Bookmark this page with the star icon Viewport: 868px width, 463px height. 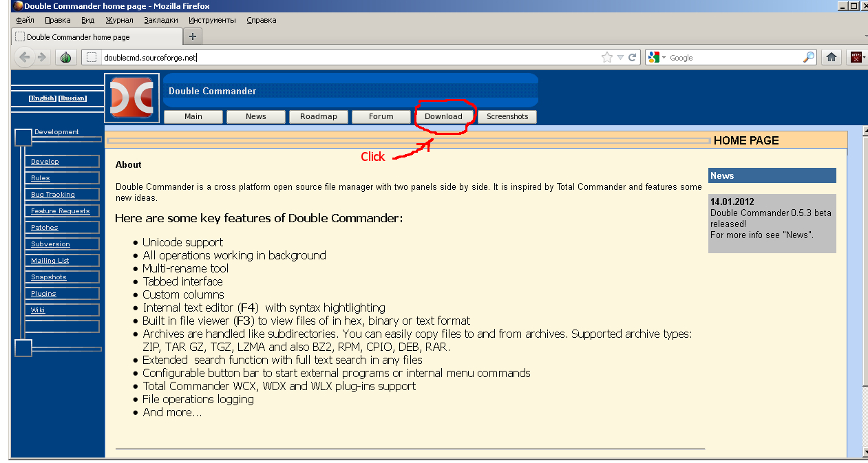click(x=606, y=58)
